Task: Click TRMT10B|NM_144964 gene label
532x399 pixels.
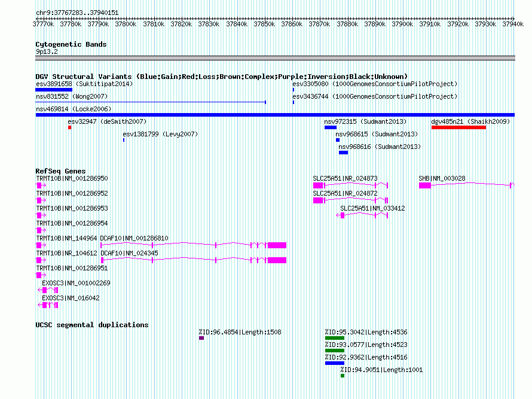Action: [x=66, y=238]
